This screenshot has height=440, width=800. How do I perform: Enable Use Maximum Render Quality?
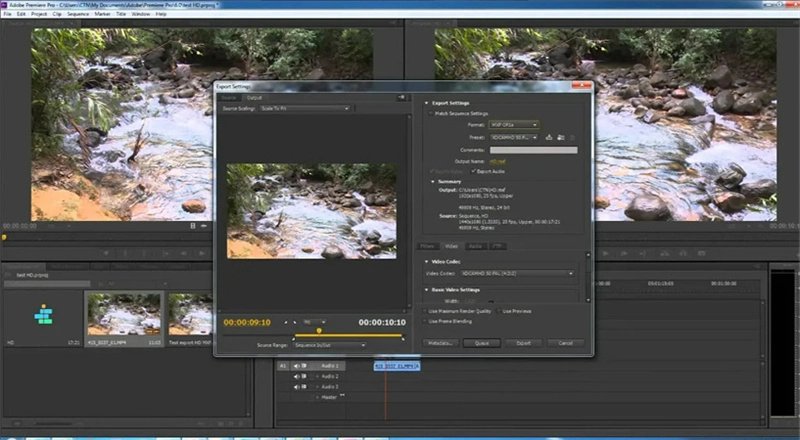[x=425, y=311]
